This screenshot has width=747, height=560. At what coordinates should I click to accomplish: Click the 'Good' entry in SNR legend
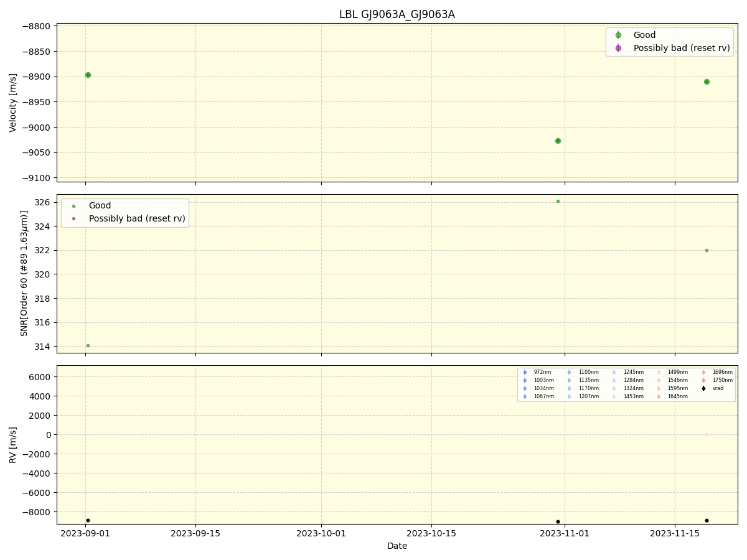100,206
